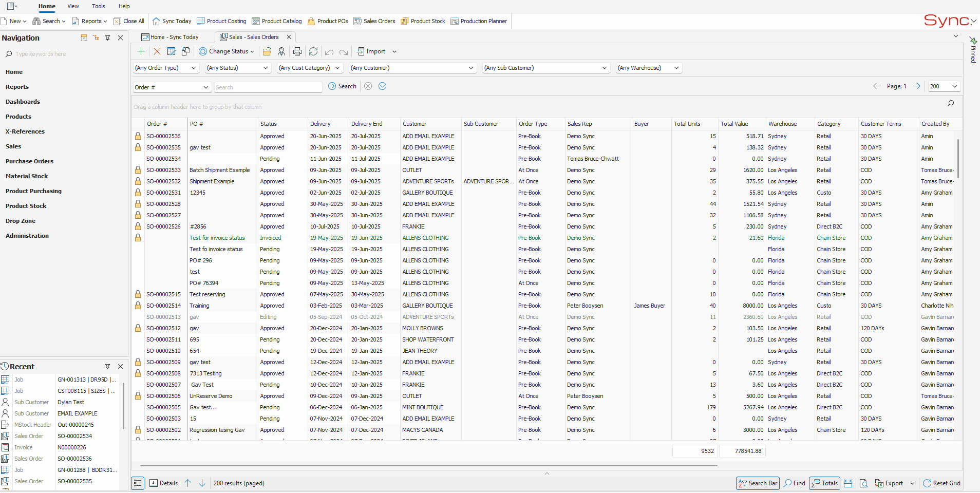Click the Search text input field
This screenshot has width=980, height=493.
coord(268,87)
